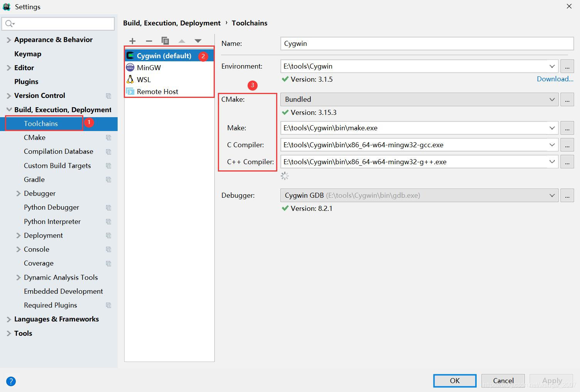
Task: Click project-level icon beside Deployment
Action: coord(109,236)
